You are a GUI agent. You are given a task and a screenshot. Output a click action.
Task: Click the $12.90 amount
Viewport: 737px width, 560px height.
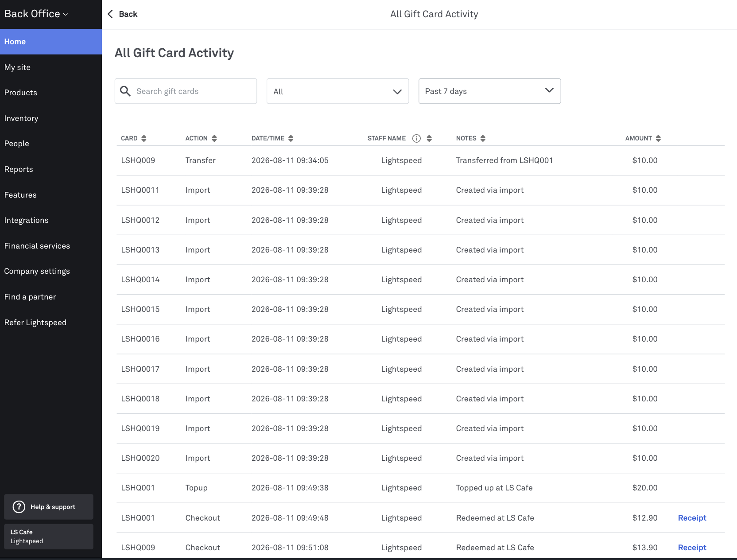pyautogui.click(x=645, y=518)
